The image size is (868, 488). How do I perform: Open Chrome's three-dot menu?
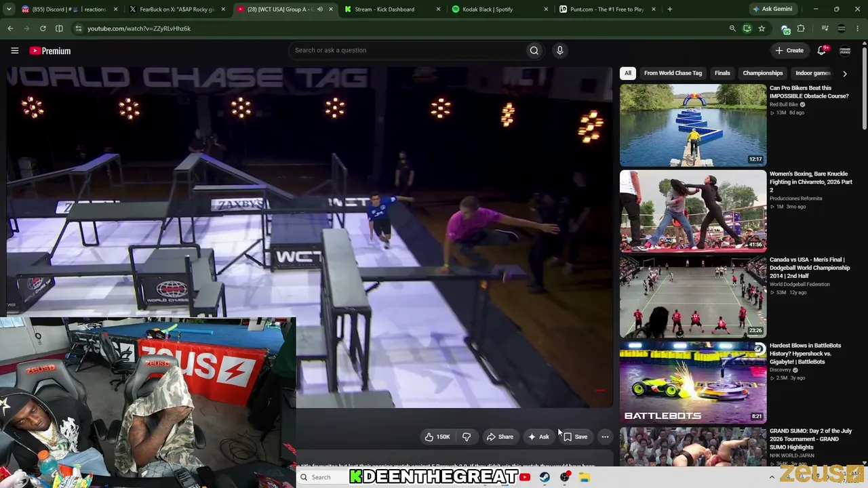point(857,28)
